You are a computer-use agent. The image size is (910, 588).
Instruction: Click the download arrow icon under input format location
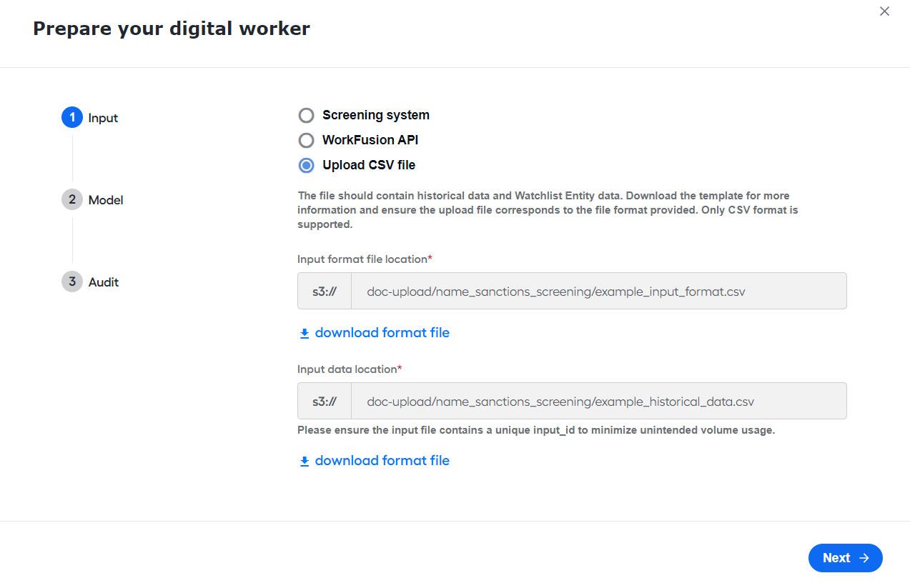305,334
